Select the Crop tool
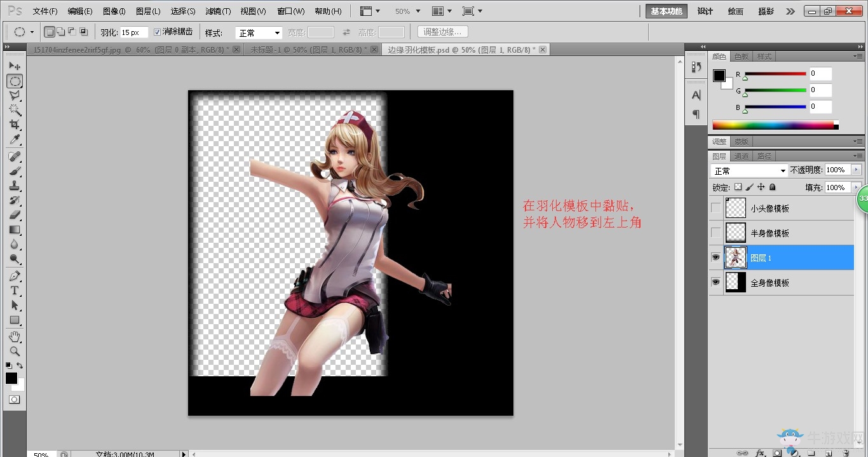The height and width of the screenshot is (457, 868). pyautogui.click(x=15, y=125)
